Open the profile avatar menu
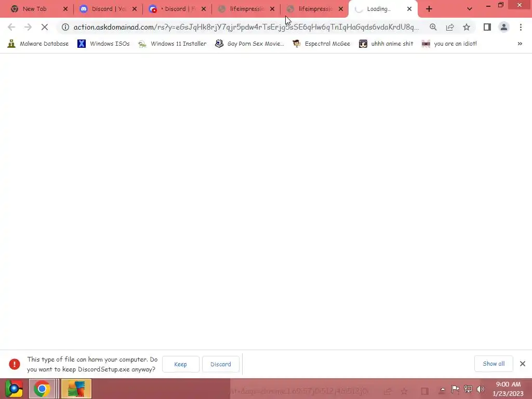Screen dimensions: 532x399 pos(504,27)
